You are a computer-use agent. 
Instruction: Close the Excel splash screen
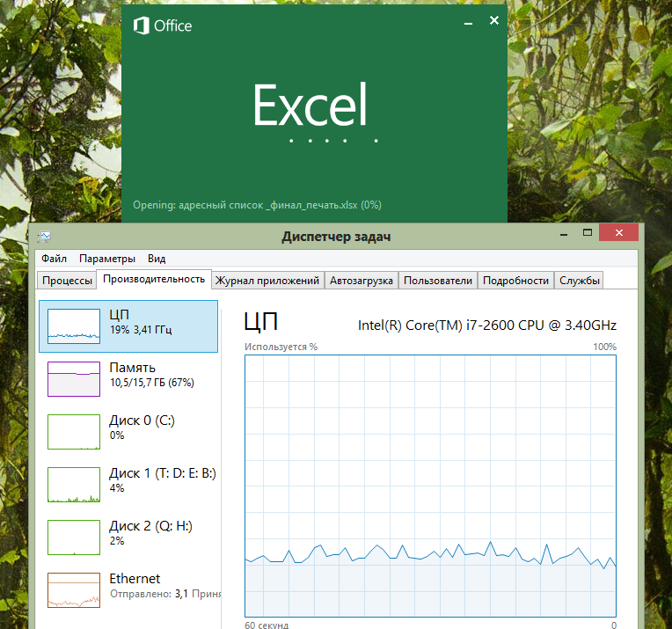tap(494, 20)
